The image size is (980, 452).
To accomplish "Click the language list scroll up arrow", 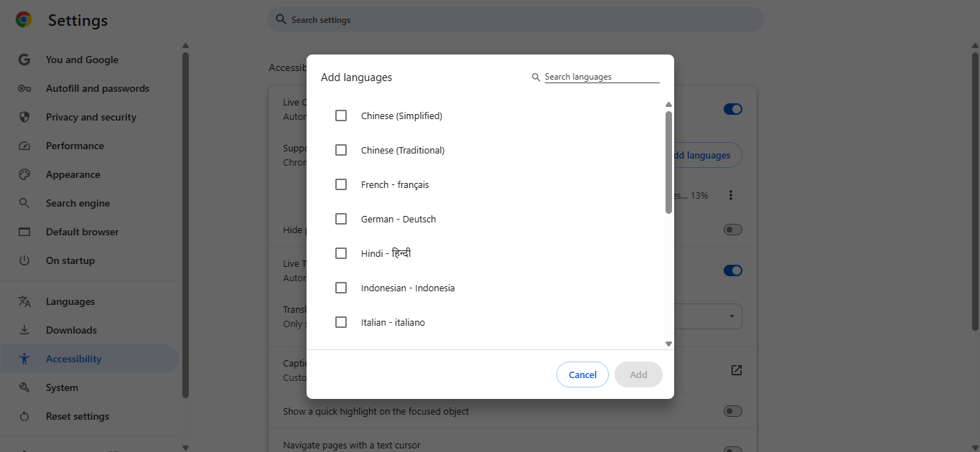I will pos(668,104).
